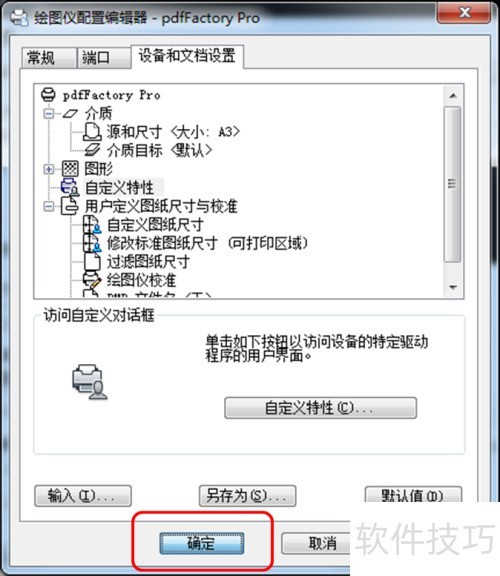Expand the 图形 tree node

point(48,169)
